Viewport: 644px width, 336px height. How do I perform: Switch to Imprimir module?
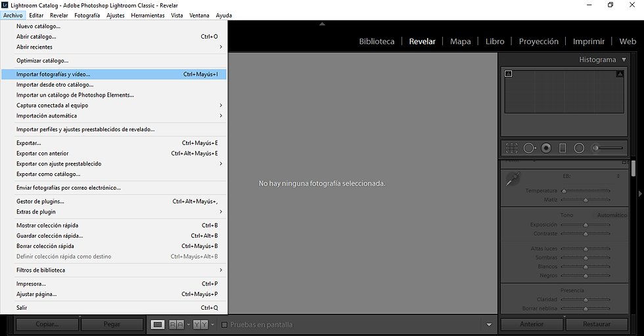589,41
